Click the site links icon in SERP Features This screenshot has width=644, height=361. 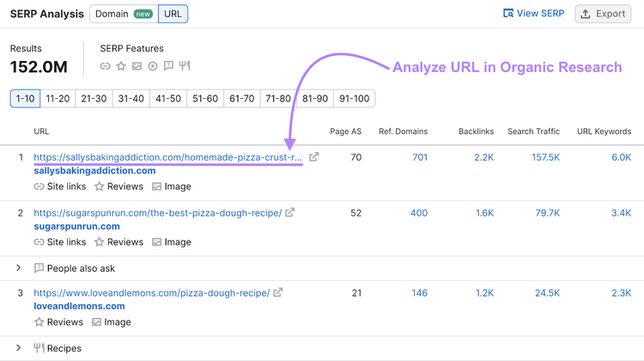pos(105,66)
